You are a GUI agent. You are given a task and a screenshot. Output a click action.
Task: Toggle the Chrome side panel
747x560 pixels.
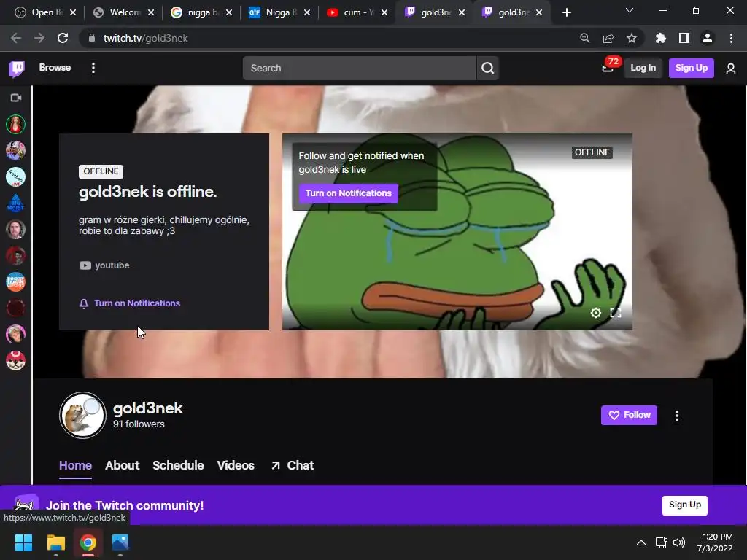point(684,38)
